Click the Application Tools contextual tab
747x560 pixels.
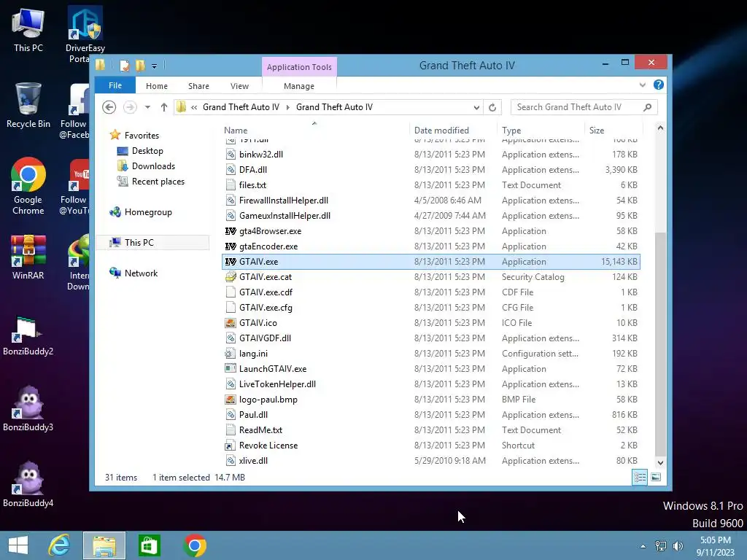click(299, 67)
